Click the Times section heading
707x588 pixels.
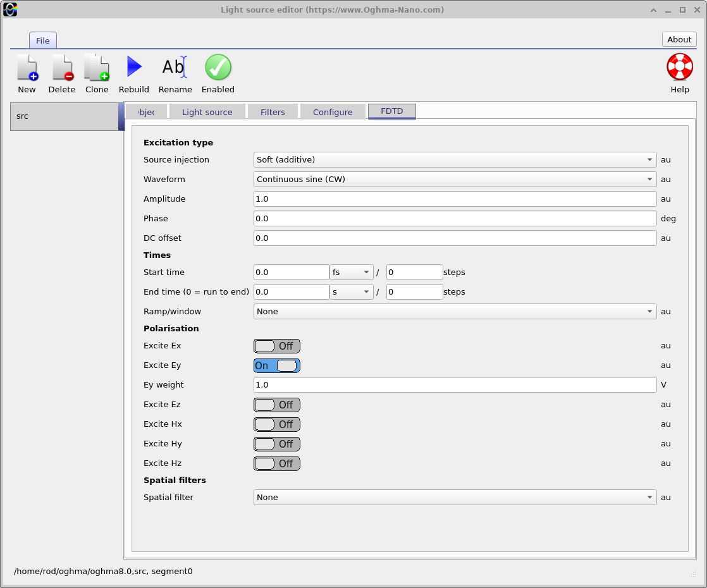[x=157, y=255]
